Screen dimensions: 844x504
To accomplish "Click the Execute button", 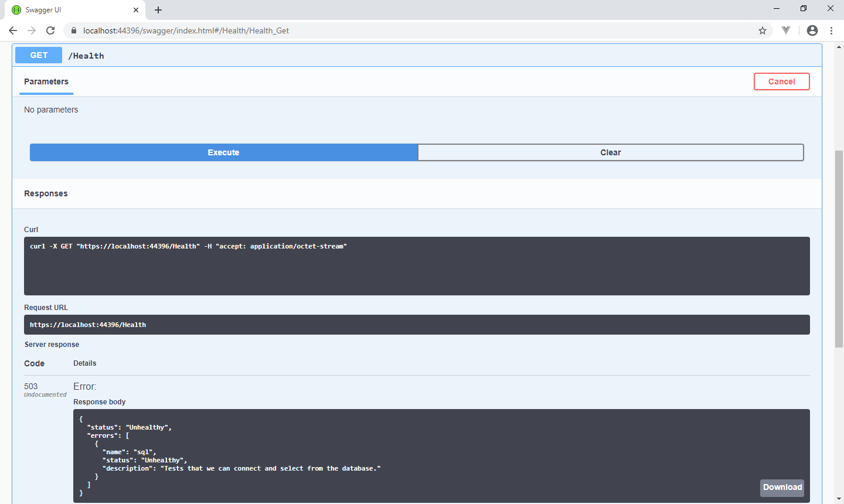I will pyautogui.click(x=223, y=152).
